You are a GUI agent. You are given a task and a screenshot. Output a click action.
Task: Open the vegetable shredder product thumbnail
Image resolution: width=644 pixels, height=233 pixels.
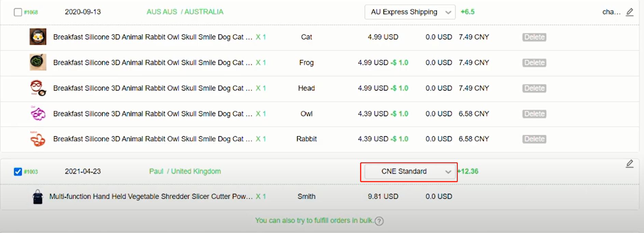pyautogui.click(x=38, y=197)
